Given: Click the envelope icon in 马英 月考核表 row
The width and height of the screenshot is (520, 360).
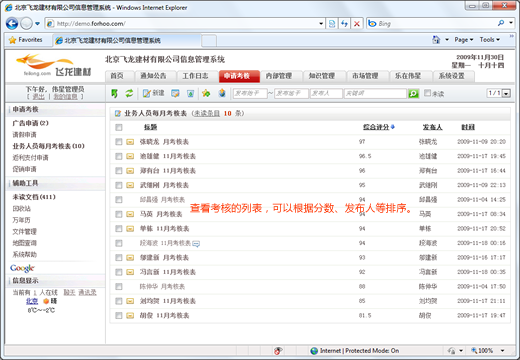Looking at the screenshot, I should tap(130, 214).
